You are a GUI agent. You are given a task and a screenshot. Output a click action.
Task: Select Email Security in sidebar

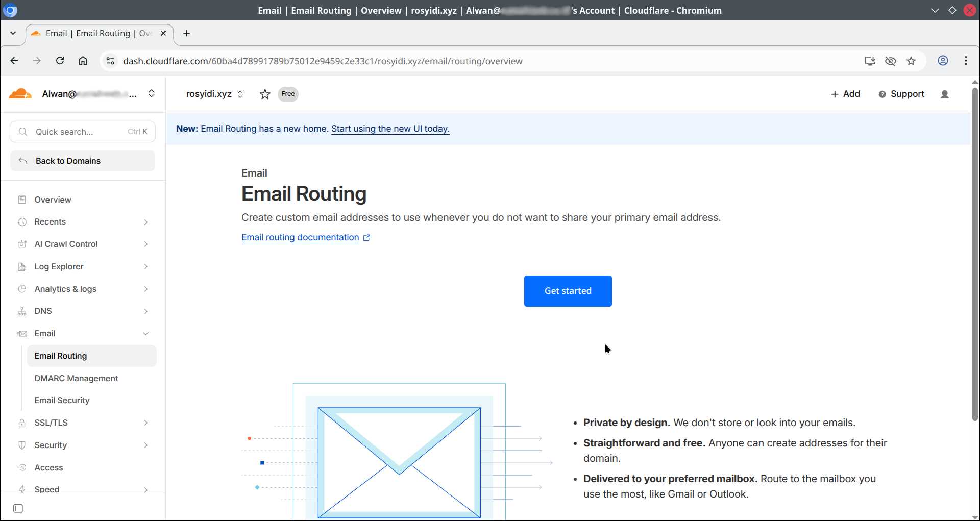pyautogui.click(x=62, y=401)
